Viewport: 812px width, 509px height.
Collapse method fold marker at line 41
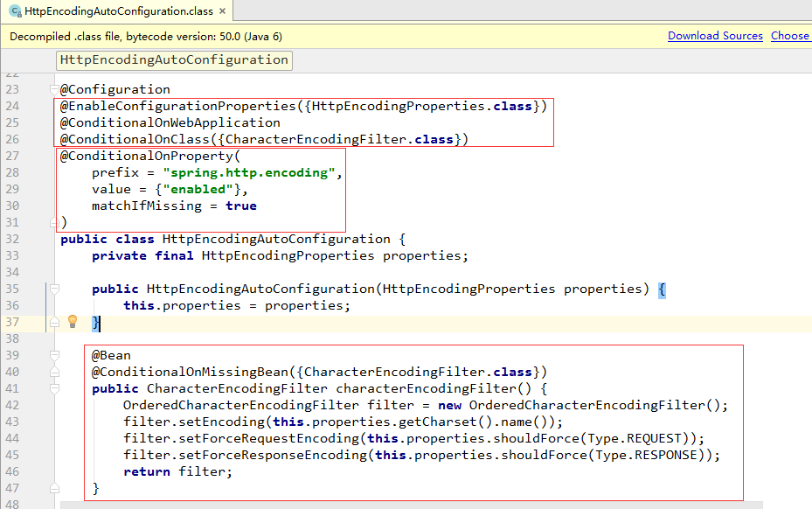click(54, 388)
